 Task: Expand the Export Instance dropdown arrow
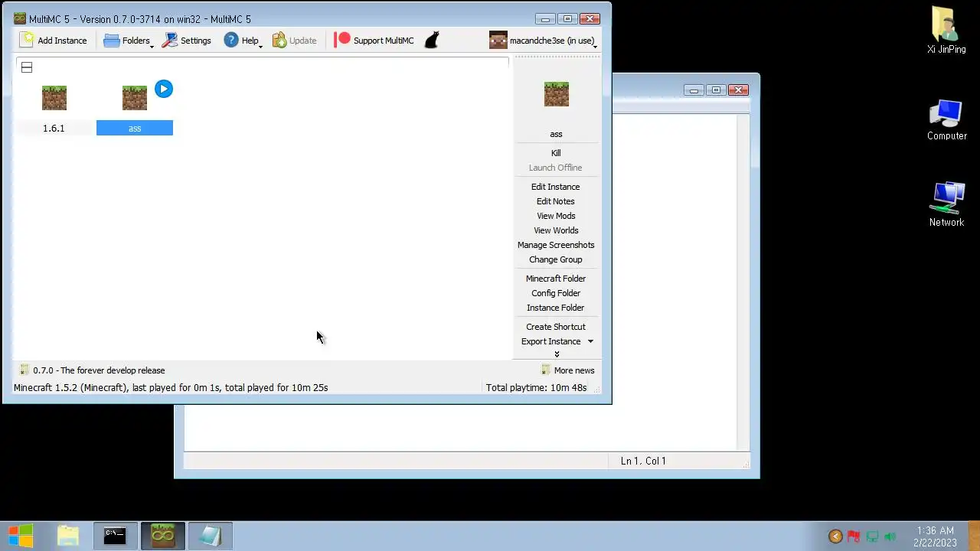(590, 341)
